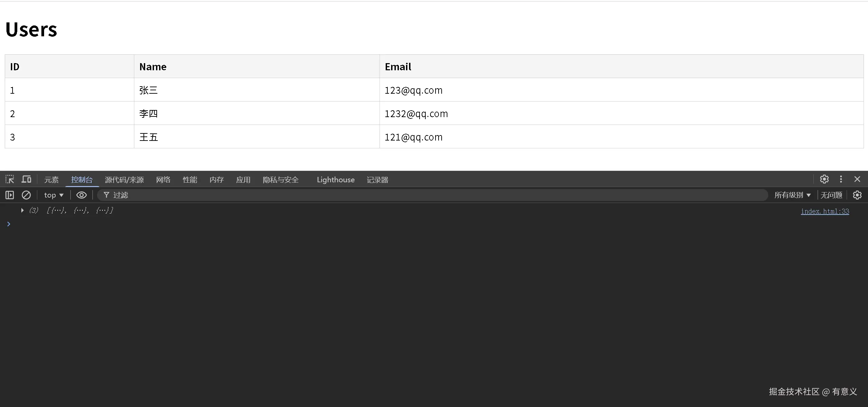
Task: Open the three-dot DevTools customize menu
Action: [x=841, y=179]
